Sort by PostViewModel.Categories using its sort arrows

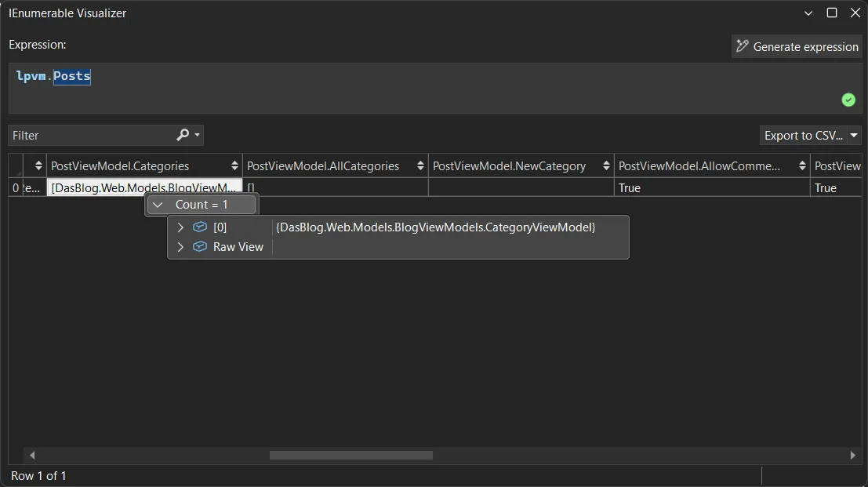pyautogui.click(x=234, y=166)
